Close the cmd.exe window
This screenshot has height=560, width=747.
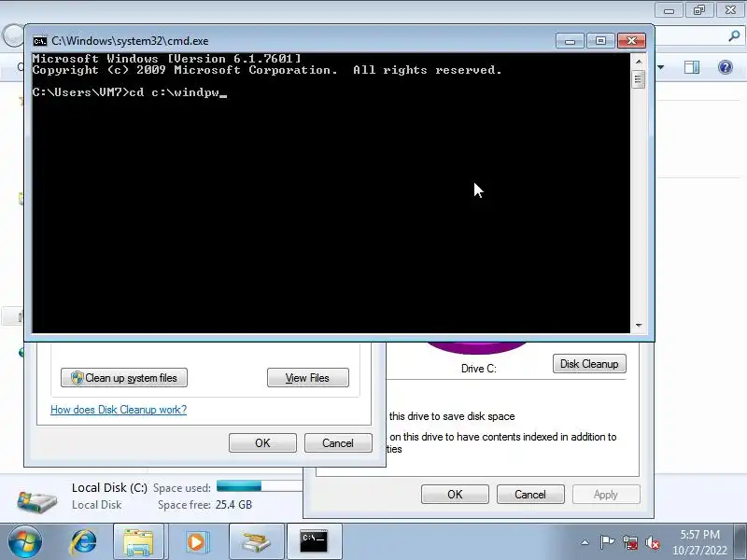coord(632,41)
